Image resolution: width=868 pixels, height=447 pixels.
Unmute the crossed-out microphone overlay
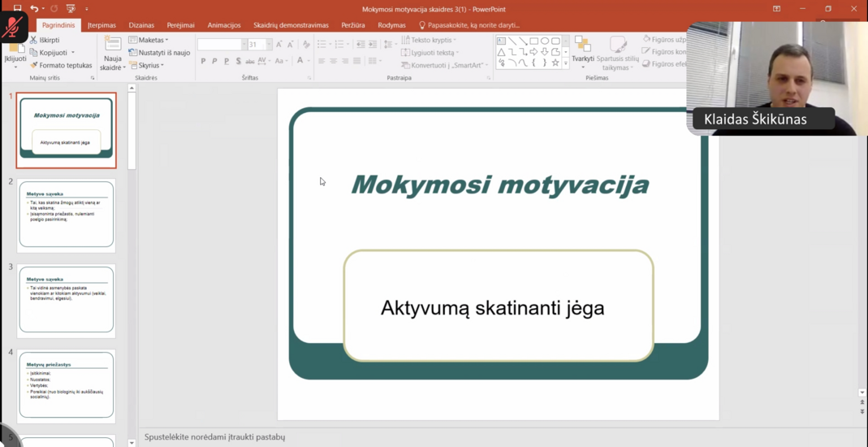(x=12, y=27)
